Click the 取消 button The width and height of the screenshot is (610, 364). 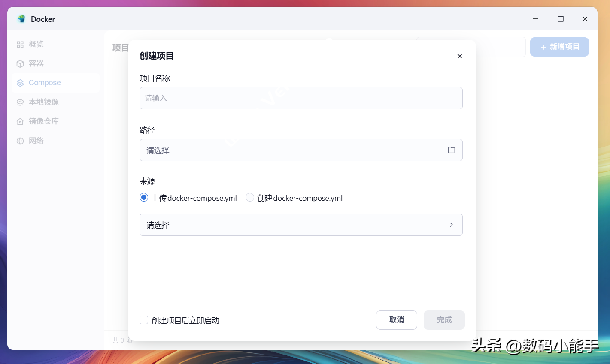397,320
